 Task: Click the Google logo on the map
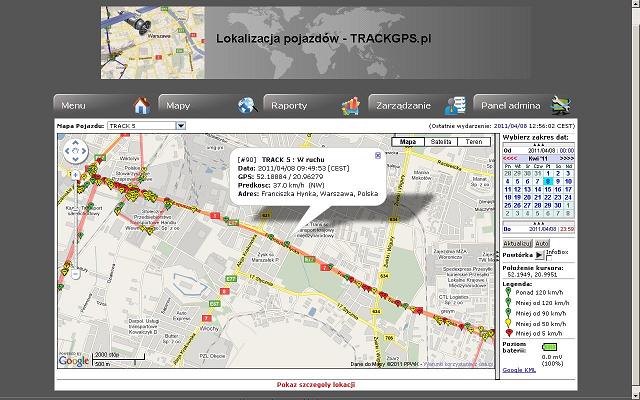tap(74, 361)
